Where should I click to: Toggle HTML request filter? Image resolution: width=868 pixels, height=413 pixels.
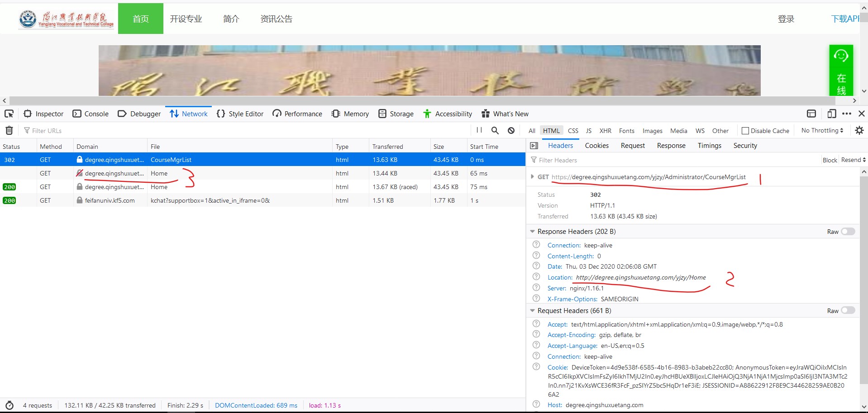pyautogui.click(x=551, y=131)
